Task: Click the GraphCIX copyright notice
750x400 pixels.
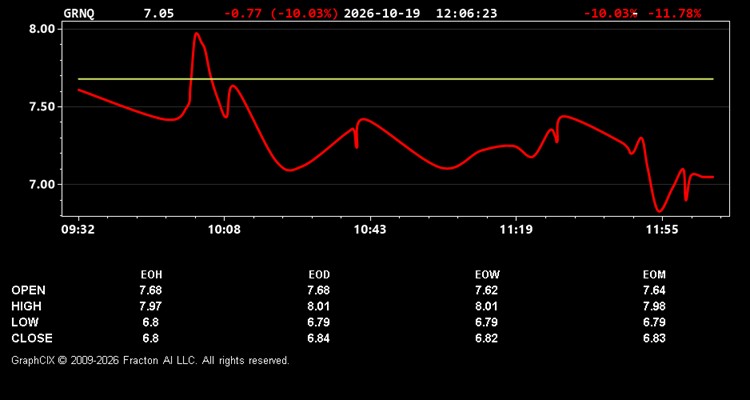Action: point(150,360)
